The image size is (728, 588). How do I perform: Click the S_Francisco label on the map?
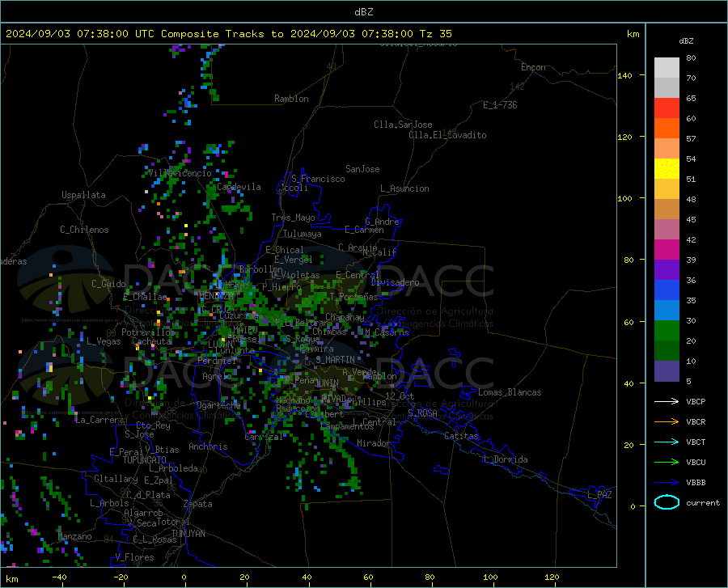click(318, 179)
